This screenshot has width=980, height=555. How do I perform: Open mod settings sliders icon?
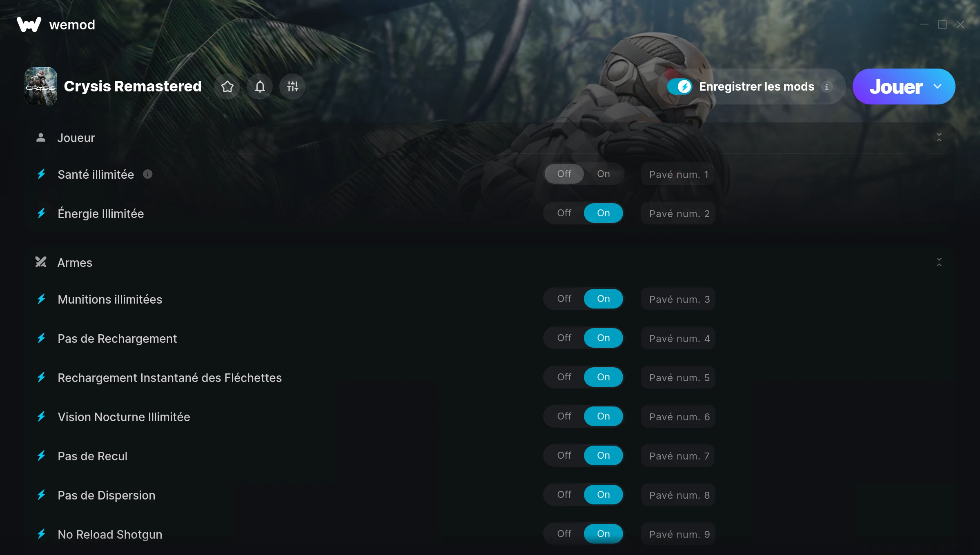pos(292,87)
